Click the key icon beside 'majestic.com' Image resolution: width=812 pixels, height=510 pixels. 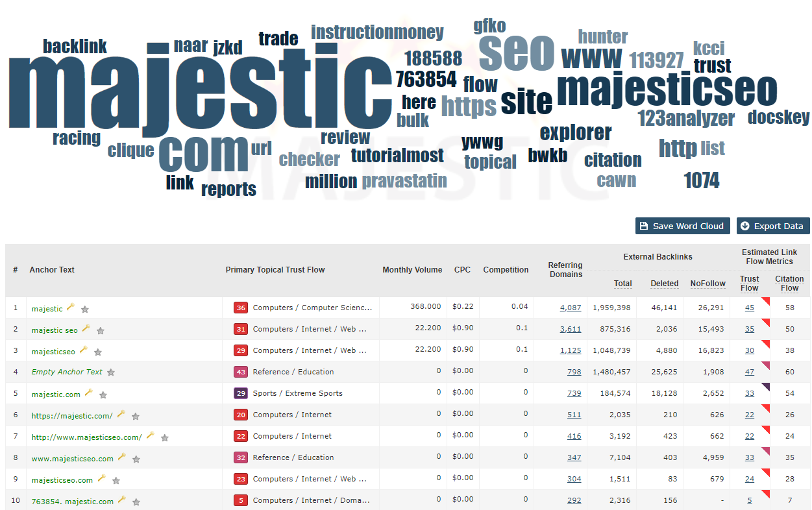88,393
